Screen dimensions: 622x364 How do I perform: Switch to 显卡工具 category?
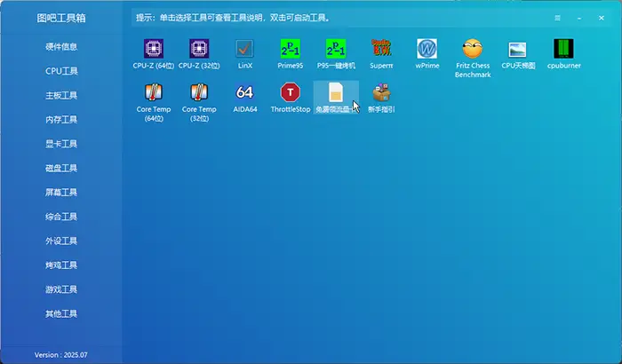point(61,144)
